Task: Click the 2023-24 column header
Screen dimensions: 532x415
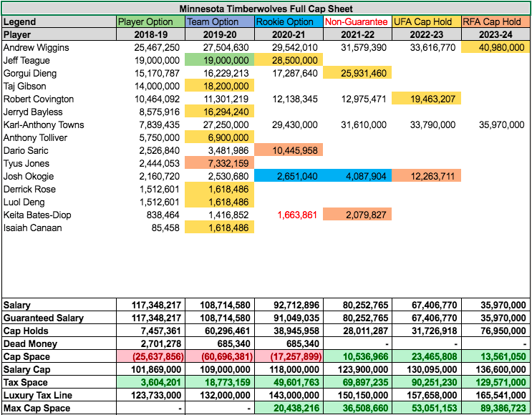Action: tap(495, 34)
